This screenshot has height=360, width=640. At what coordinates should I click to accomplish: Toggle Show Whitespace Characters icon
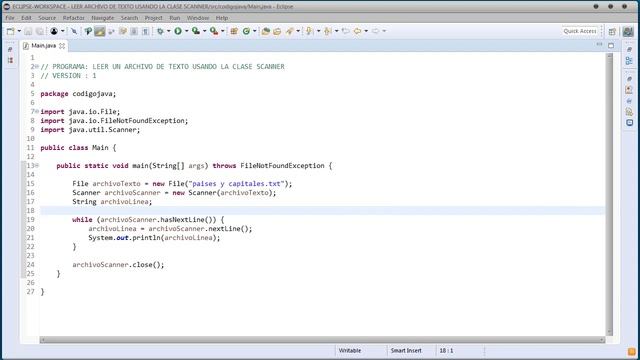click(x=145, y=31)
